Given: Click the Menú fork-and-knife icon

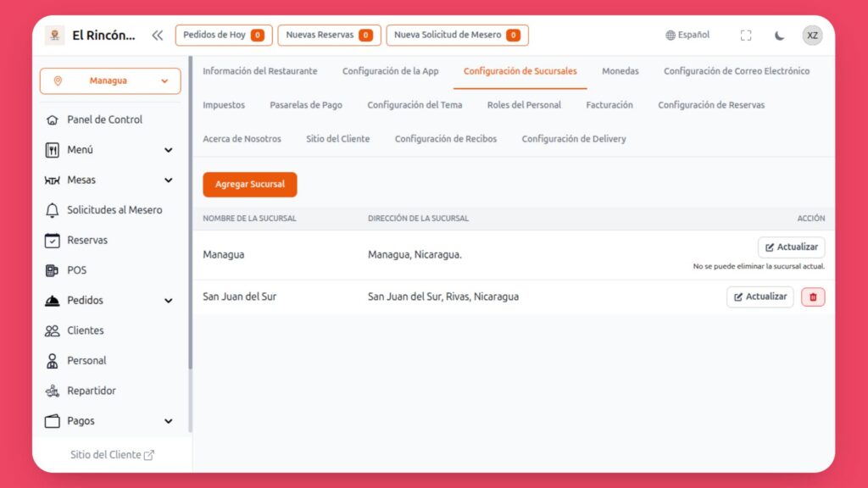Looking at the screenshot, I should [52, 150].
